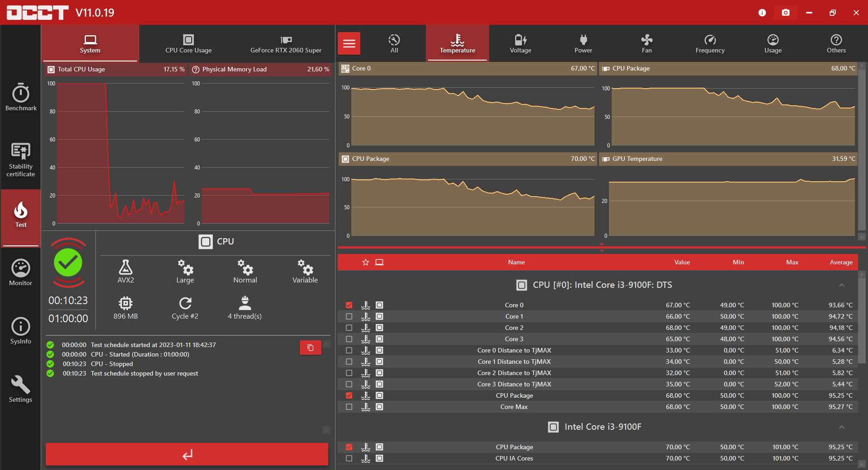Switch to the Voltage sensor tab

520,43
